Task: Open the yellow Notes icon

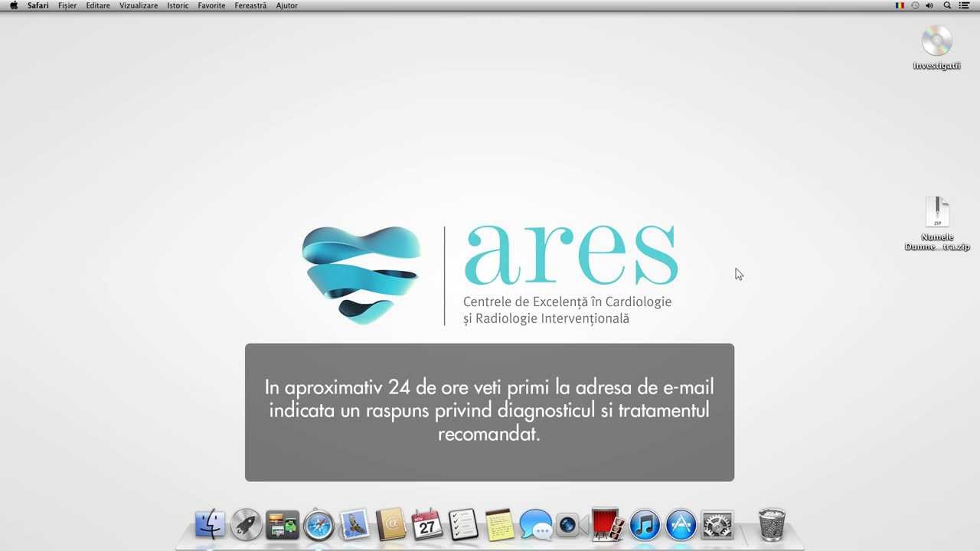Action: pos(499,525)
